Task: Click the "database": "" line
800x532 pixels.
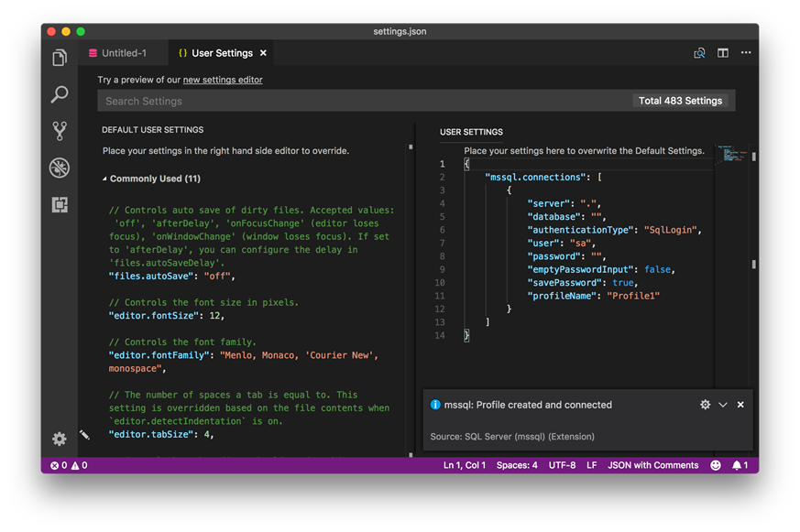Action: (566, 217)
